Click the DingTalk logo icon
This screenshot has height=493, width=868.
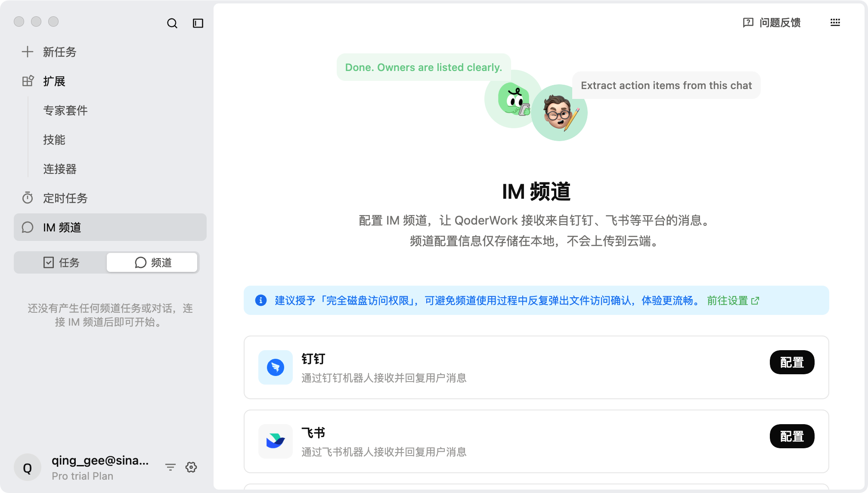click(x=276, y=367)
